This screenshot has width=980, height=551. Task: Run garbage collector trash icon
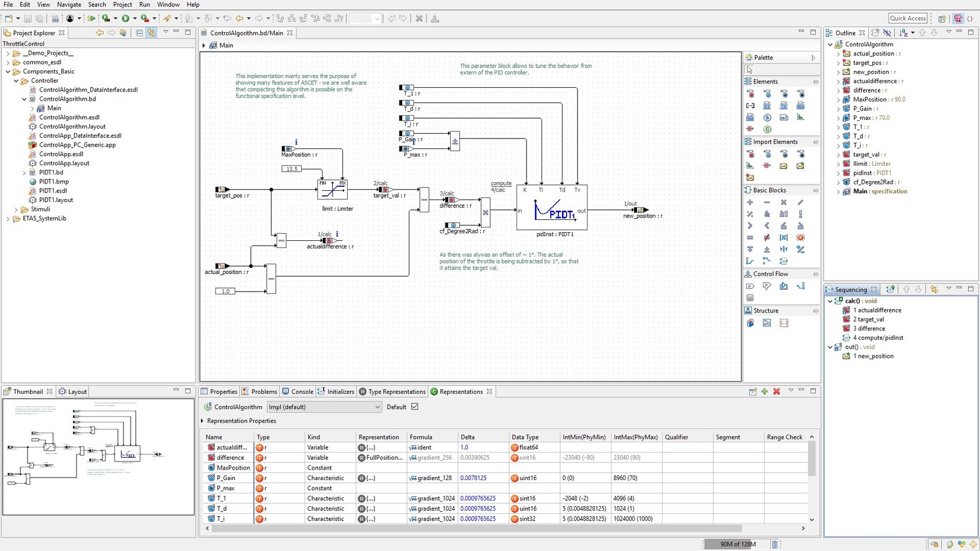pos(774,544)
